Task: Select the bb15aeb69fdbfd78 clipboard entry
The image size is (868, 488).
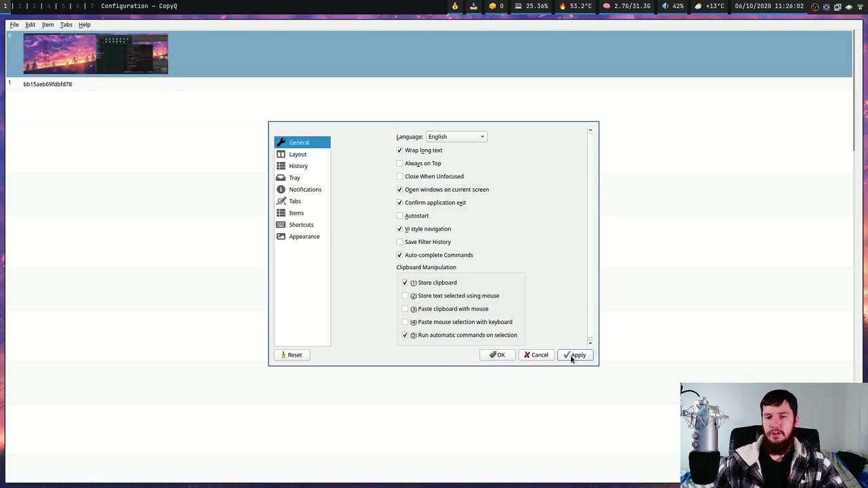Action: [x=47, y=84]
